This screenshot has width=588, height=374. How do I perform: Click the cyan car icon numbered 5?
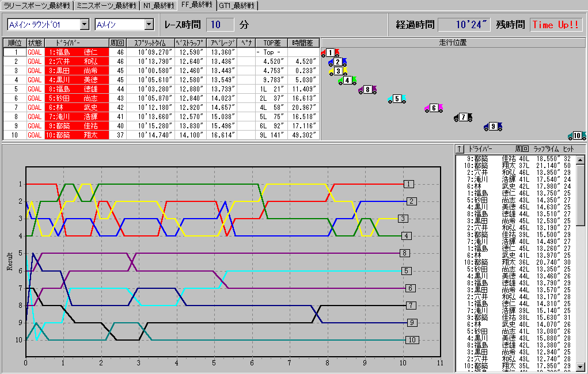(397, 99)
